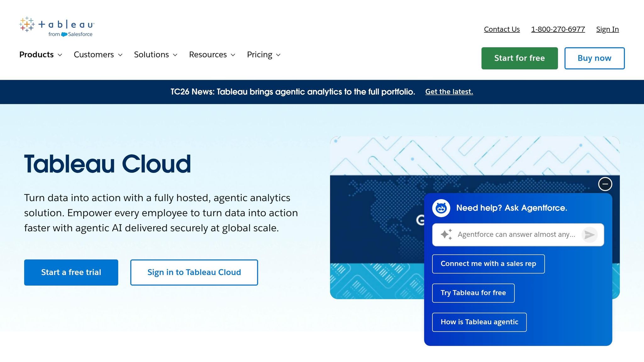644x362 pixels.
Task: Click Sign in to Tableau Cloud
Action: point(194,272)
